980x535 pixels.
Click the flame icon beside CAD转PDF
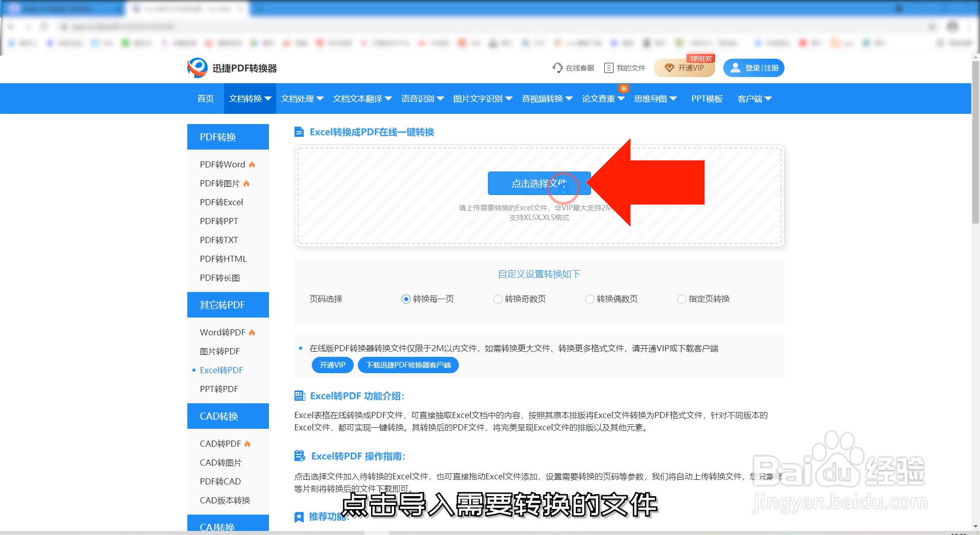tap(248, 444)
